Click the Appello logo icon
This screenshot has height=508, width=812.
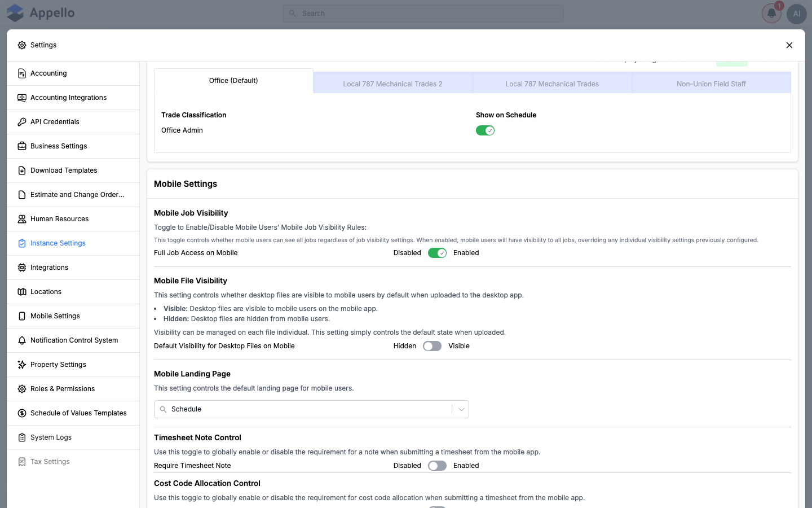15,13
